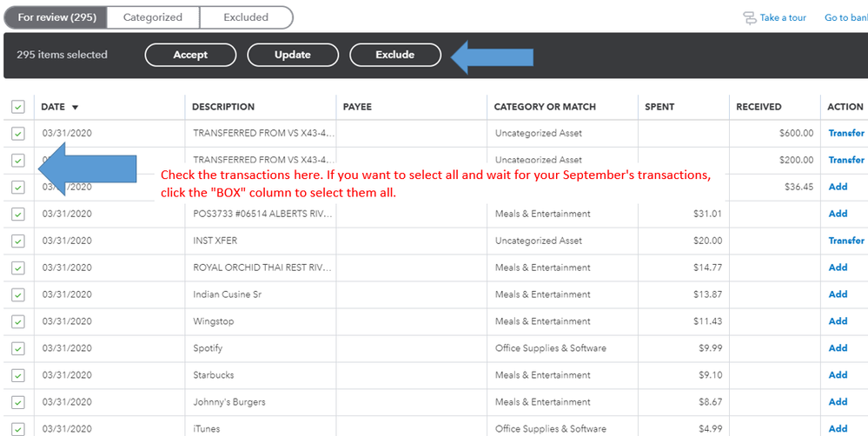Click Add on the $36.45 row
Screen dimensions: 868x436
click(x=838, y=187)
